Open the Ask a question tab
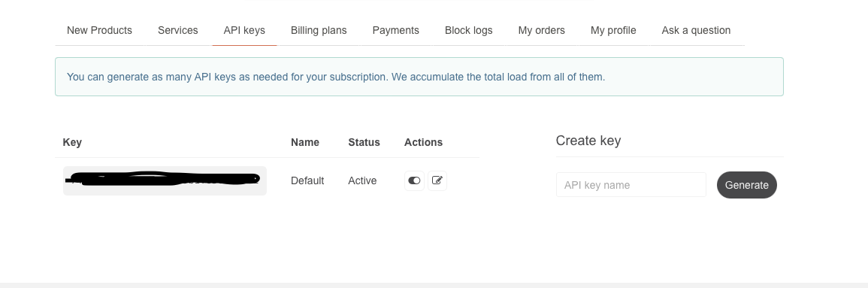Viewport: 868px width, 288px height. coord(697,31)
